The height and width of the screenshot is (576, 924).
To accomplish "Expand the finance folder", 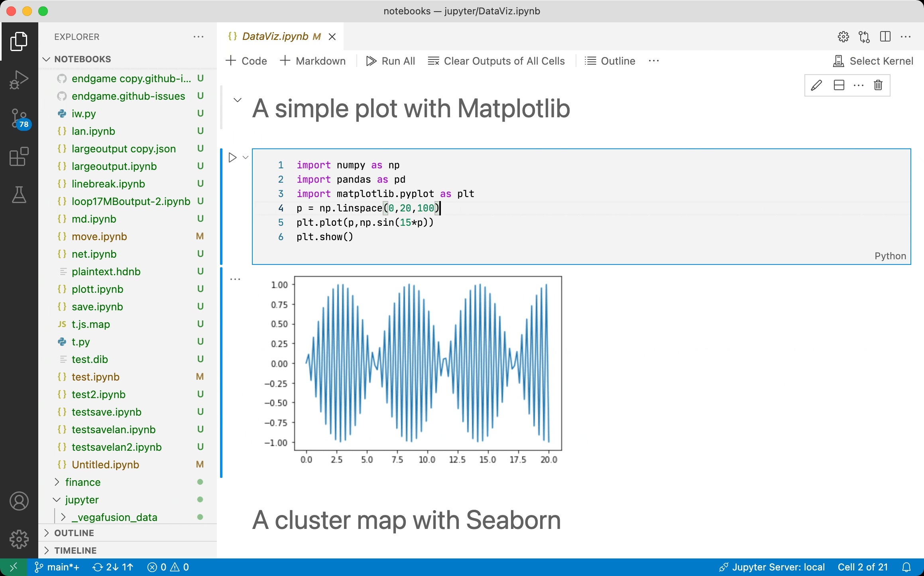I will pos(57,482).
